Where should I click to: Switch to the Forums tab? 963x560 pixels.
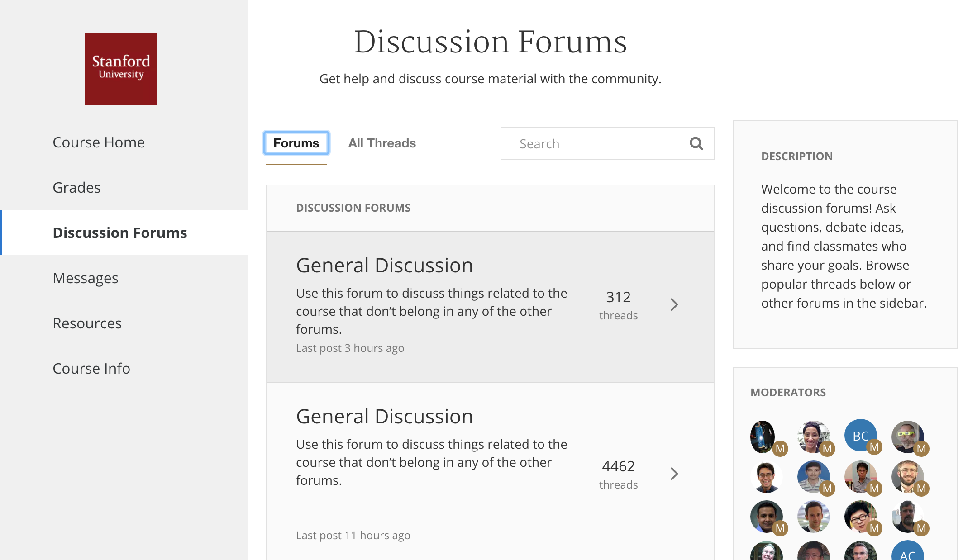[x=296, y=143]
